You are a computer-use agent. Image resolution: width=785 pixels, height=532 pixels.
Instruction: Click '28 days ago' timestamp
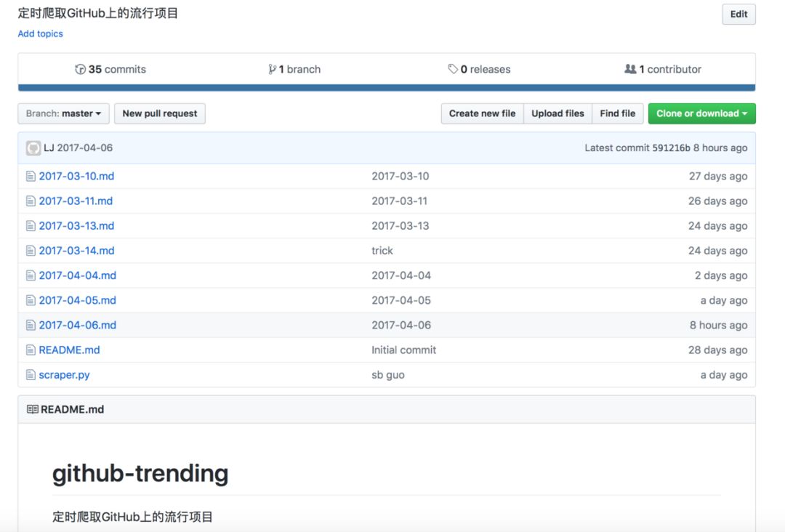717,350
